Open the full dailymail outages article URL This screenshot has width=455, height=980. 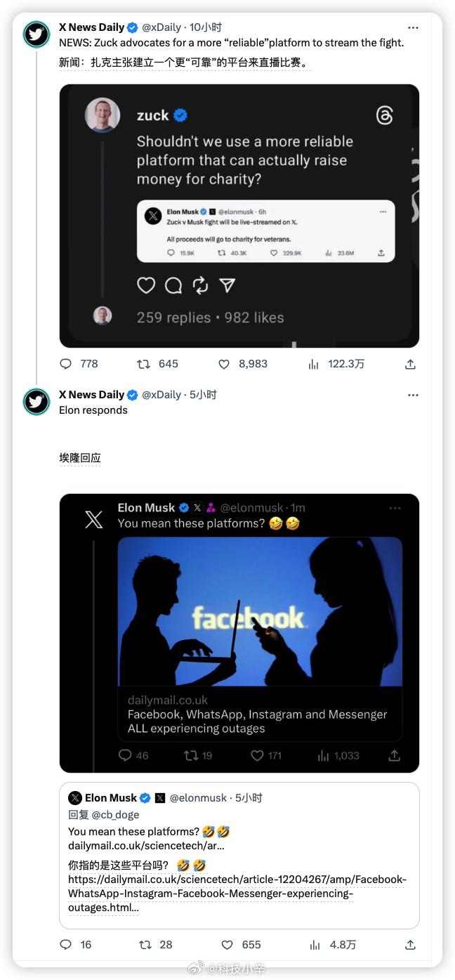[237, 894]
